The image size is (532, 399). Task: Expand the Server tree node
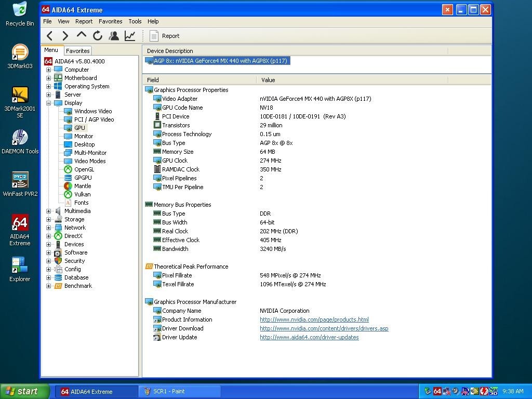(48, 95)
